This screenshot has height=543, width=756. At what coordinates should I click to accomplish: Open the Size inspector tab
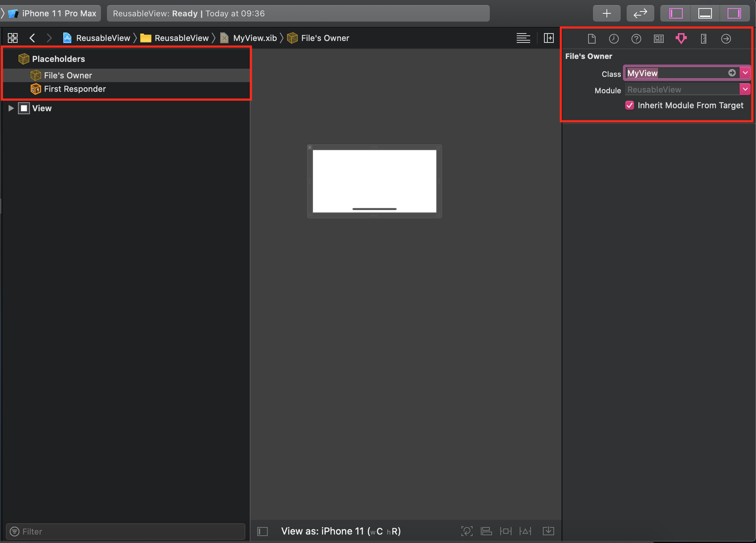coord(703,38)
